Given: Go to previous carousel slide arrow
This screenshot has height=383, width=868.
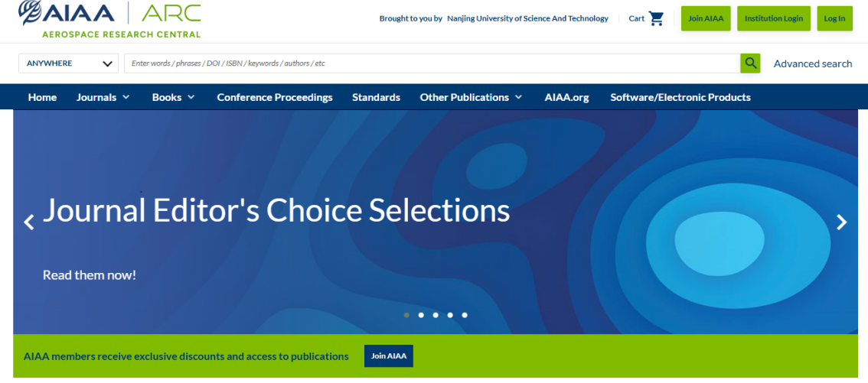Looking at the screenshot, I should (x=29, y=222).
